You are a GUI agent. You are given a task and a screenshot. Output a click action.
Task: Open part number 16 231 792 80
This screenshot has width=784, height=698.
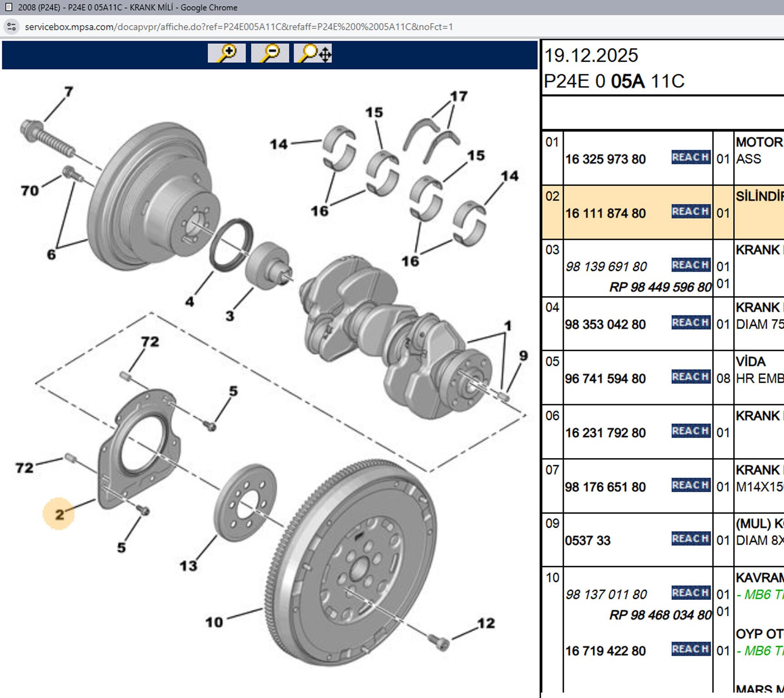[605, 433]
